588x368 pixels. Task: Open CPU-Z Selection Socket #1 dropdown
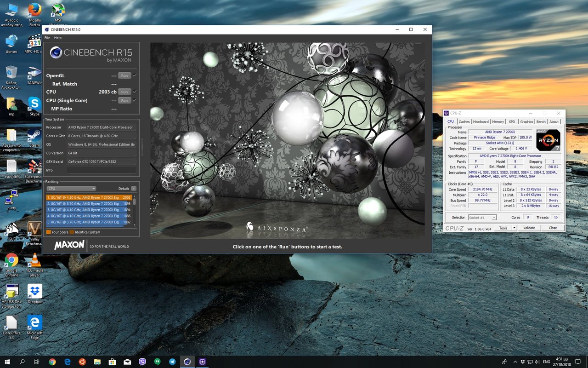click(482, 217)
